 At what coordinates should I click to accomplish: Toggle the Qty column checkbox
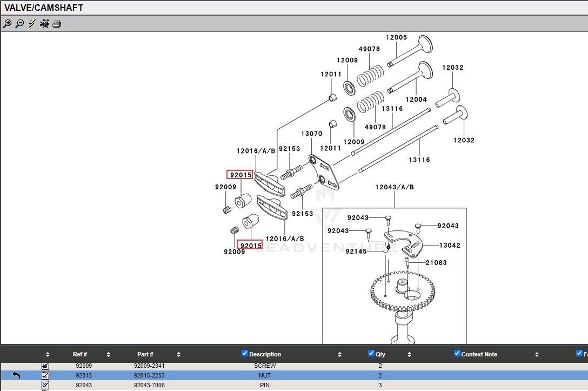coord(371,354)
